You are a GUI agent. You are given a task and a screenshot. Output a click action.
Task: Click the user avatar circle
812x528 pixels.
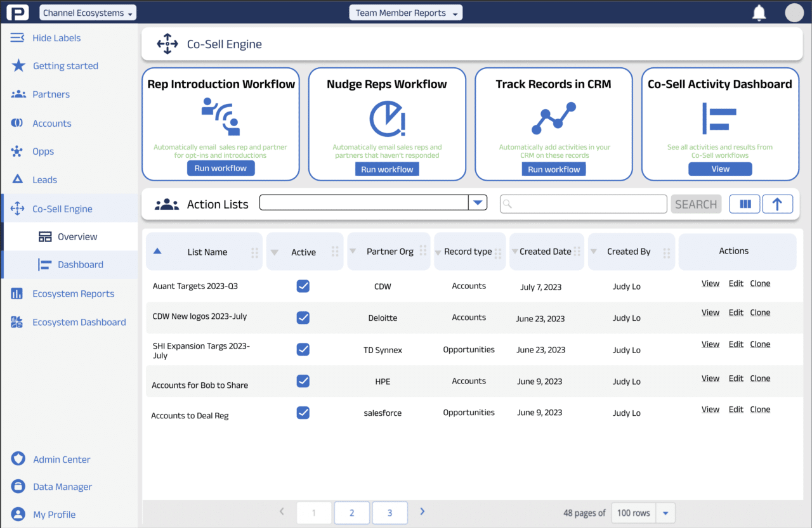(794, 13)
